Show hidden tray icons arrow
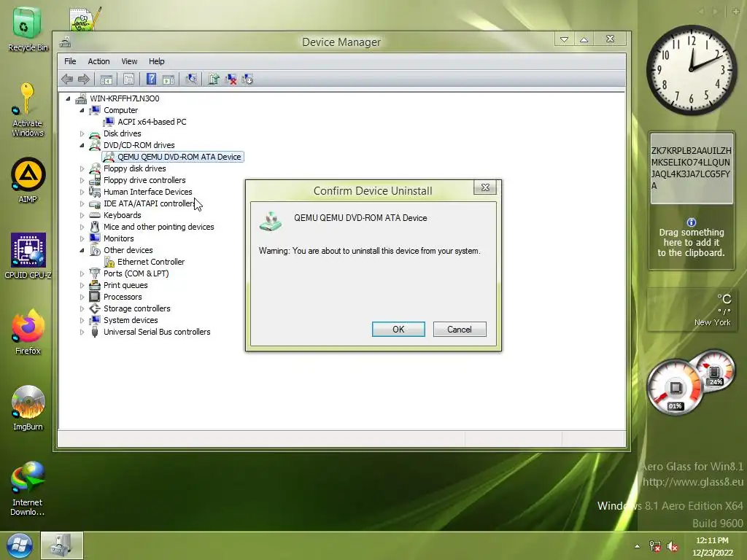The width and height of the screenshot is (747, 560). (638, 546)
